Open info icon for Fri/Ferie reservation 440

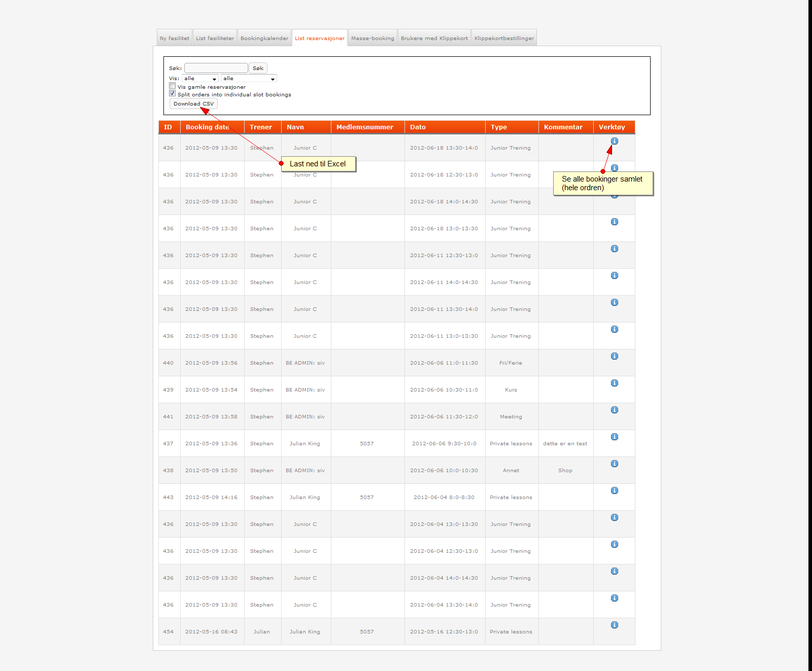click(615, 356)
